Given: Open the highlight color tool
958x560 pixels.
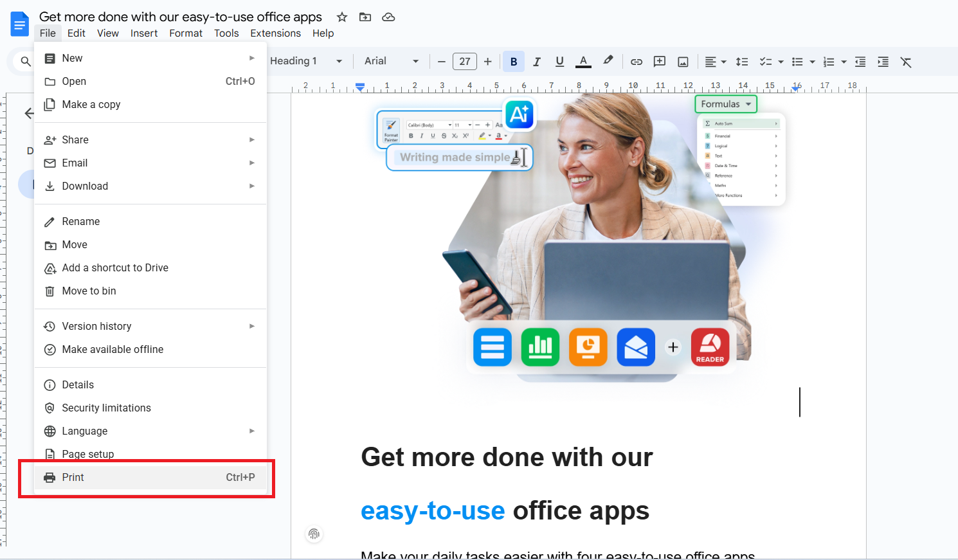Looking at the screenshot, I should pyautogui.click(x=607, y=61).
